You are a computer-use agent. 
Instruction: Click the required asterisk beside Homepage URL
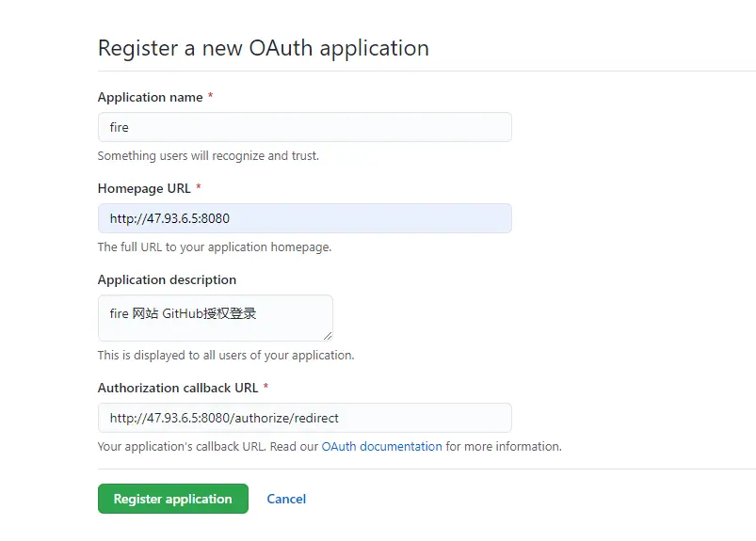coord(199,189)
